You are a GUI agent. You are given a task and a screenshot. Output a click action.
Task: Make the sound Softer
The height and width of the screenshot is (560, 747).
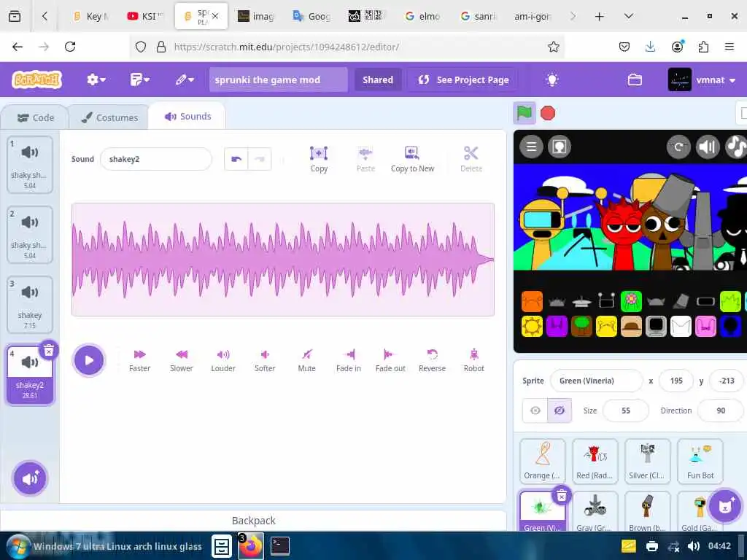(265, 360)
